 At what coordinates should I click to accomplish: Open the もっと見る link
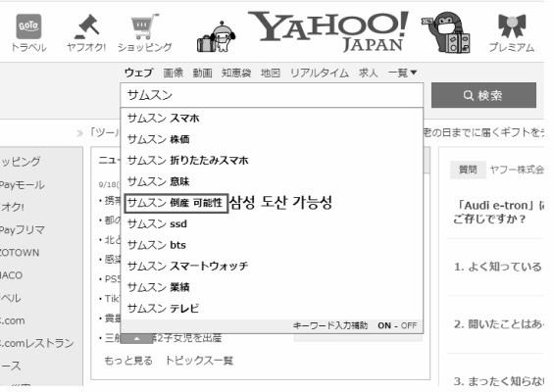(x=128, y=361)
